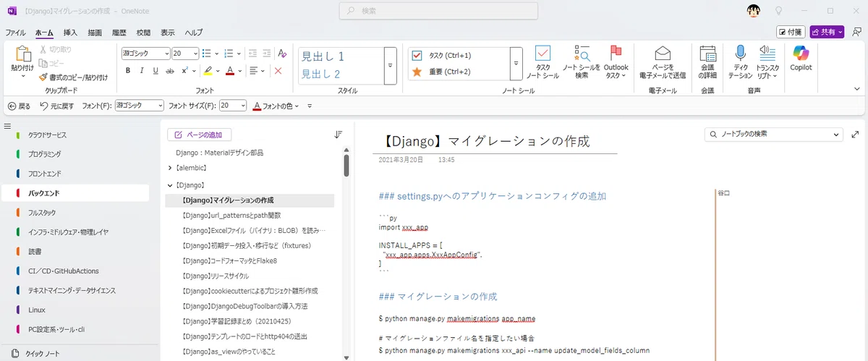Switch to the 校閲 tab
This screenshot has width=868, height=361.
coord(143,33)
